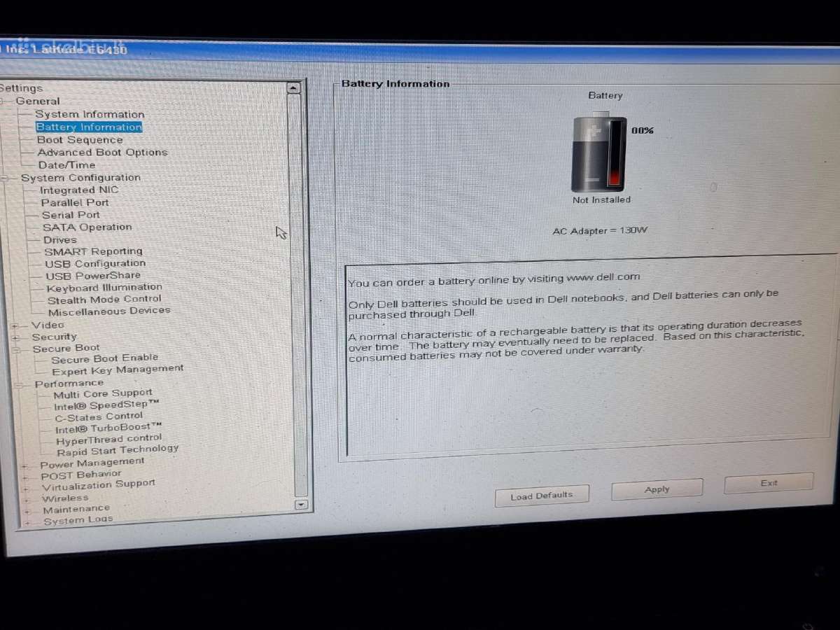
Task: Select the General category label
Action: coord(38,101)
